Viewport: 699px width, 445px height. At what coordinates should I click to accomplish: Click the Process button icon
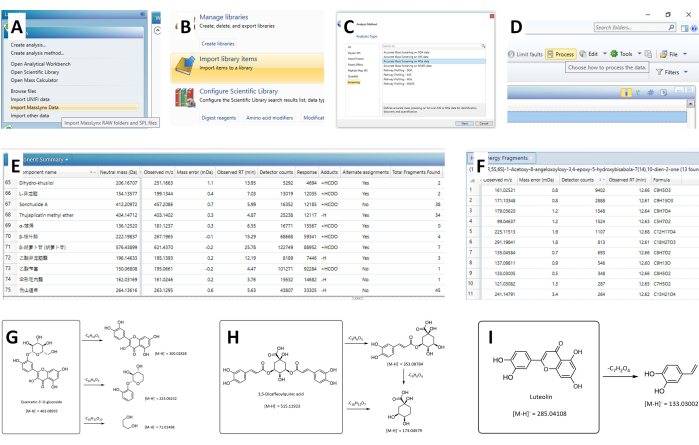click(550, 54)
